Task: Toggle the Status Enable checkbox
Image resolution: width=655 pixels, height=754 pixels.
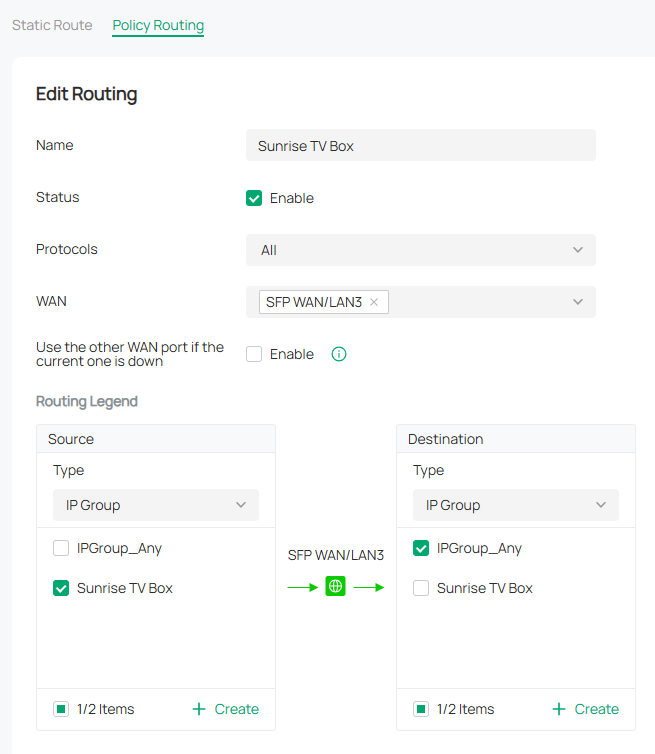Action: pyautogui.click(x=254, y=198)
